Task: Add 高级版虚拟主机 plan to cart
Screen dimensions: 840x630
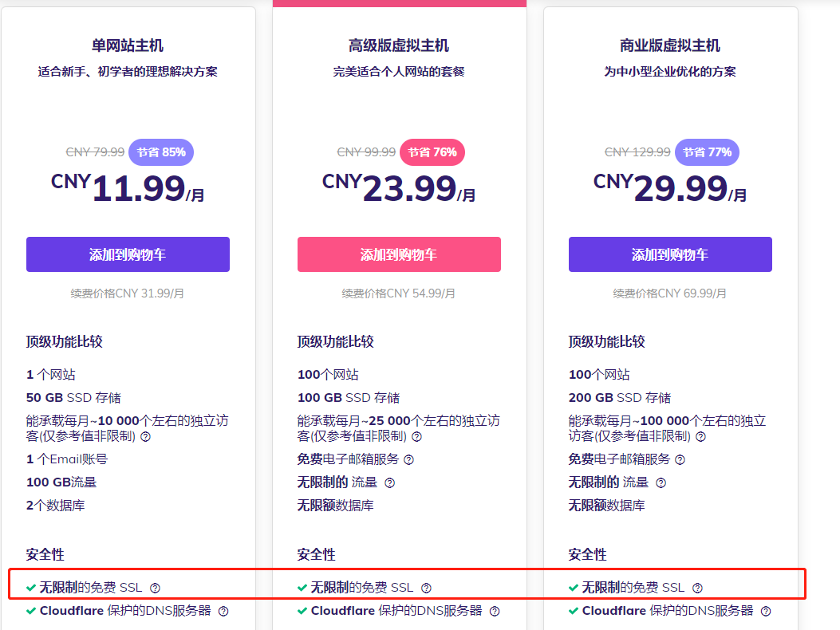Action: click(x=399, y=254)
